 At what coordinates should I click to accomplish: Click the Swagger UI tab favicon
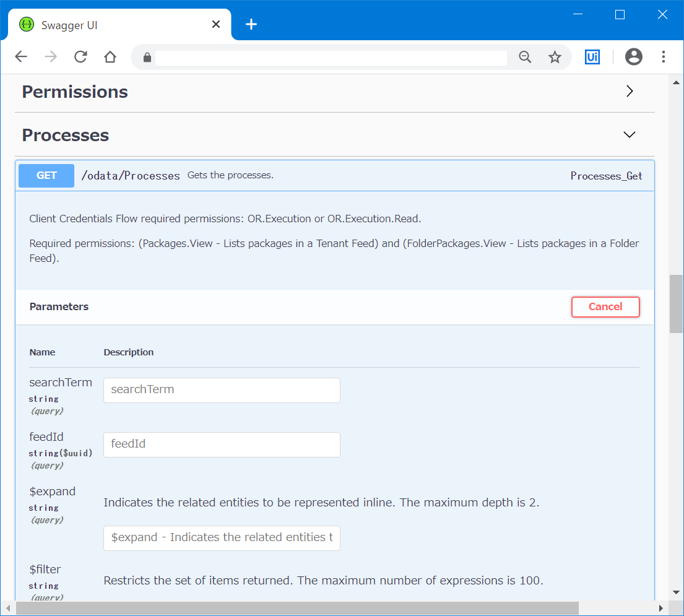pyautogui.click(x=27, y=24)
